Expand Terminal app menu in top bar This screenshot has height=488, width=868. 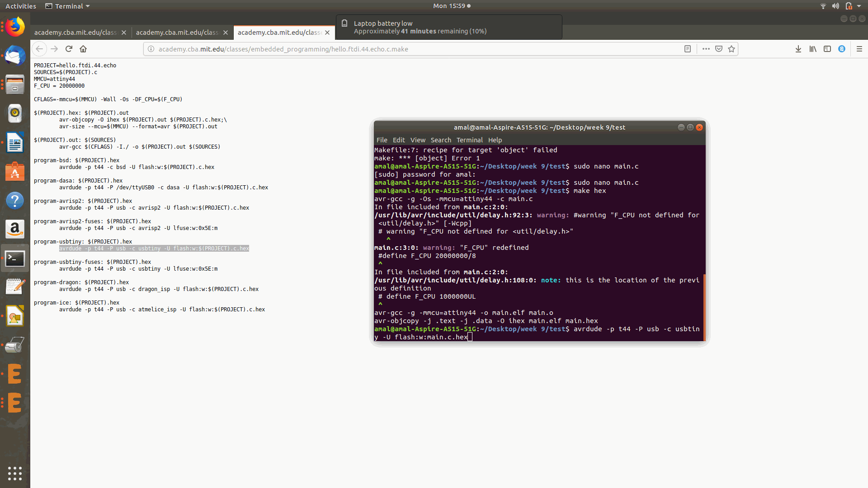pos(68,6)
